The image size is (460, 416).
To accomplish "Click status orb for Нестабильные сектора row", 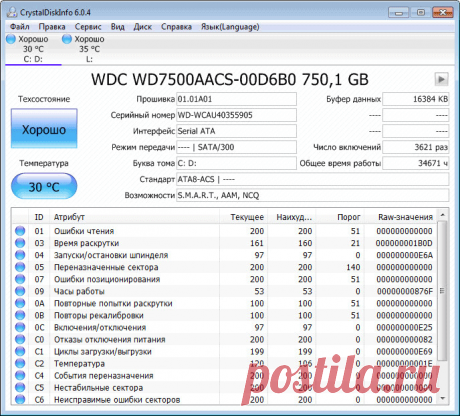I will tap(20, 387).
